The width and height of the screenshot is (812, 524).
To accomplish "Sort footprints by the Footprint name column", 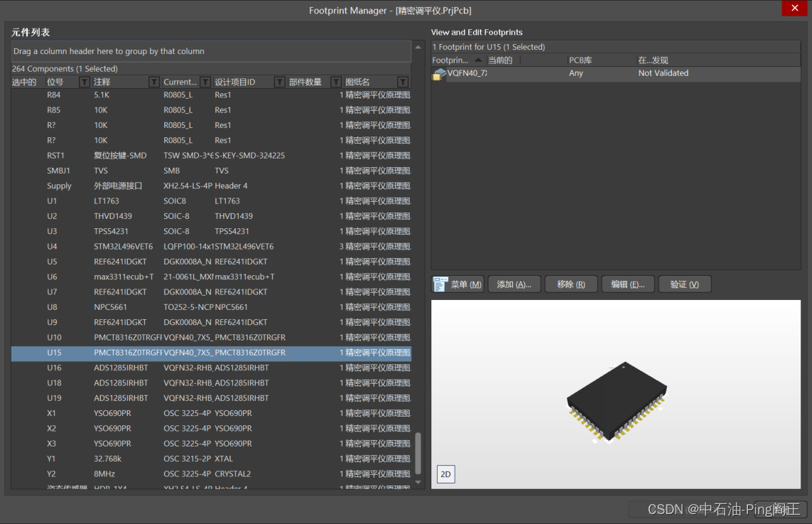I will (x=450, y=60).
